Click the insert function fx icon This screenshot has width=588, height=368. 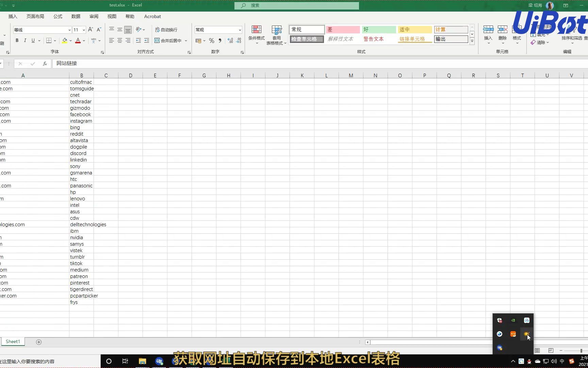tap(45, 63)
